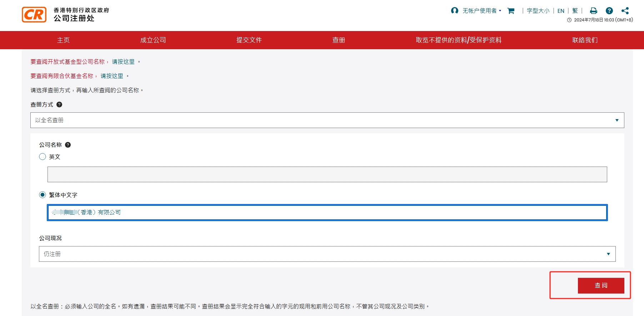Select the 英文 radio button
Viewport: 644px width, 316px height.
pos(43,157)
